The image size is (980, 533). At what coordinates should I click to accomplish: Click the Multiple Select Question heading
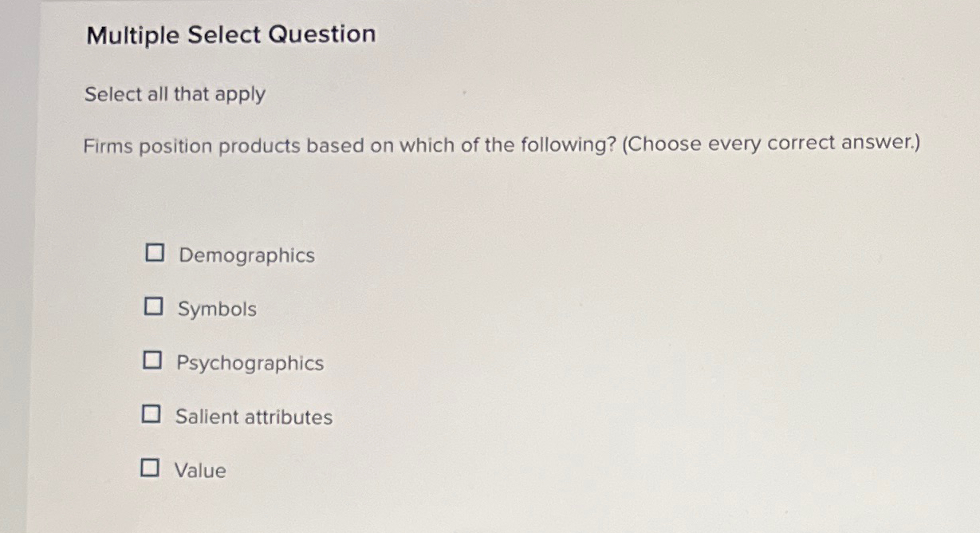pos(230,34)
